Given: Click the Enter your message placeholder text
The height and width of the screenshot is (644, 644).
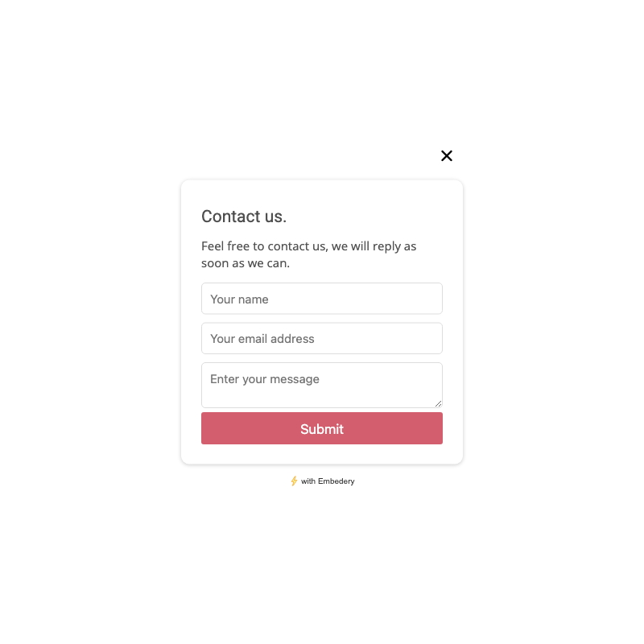Looking at the screenshot, I should [265, 379].
